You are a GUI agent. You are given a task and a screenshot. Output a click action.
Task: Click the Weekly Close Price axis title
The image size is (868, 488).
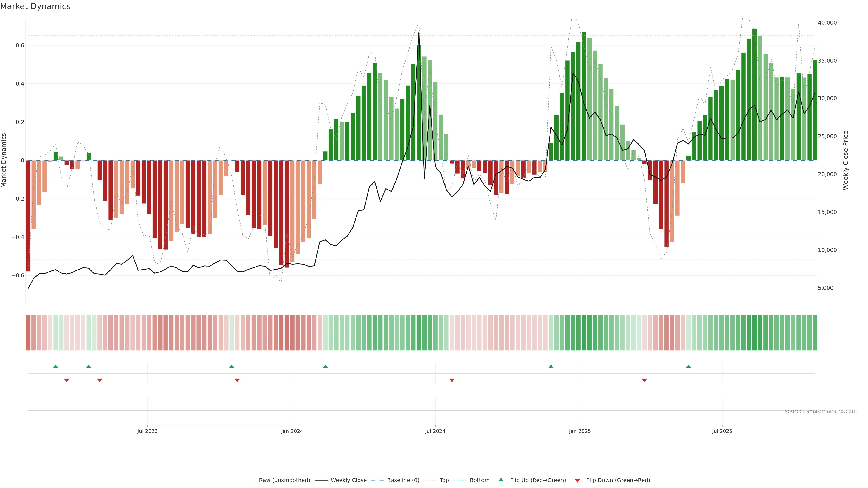[x=846, y=160]
